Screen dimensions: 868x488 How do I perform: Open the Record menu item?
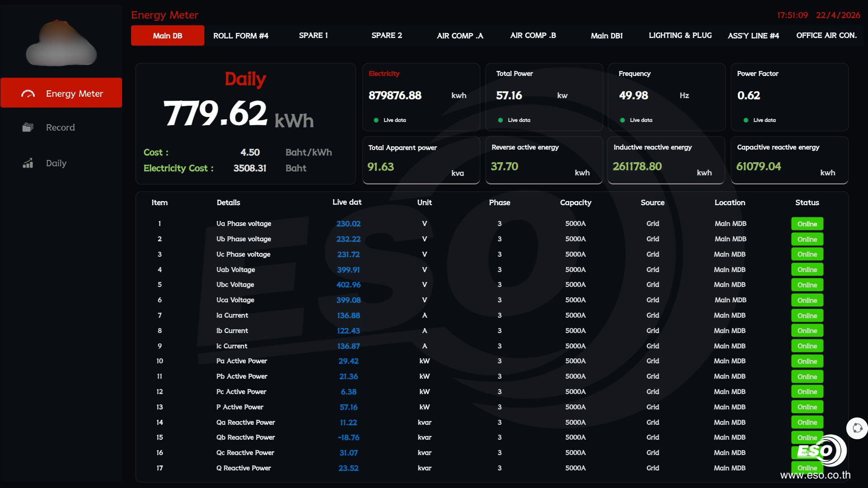(60, 127)
